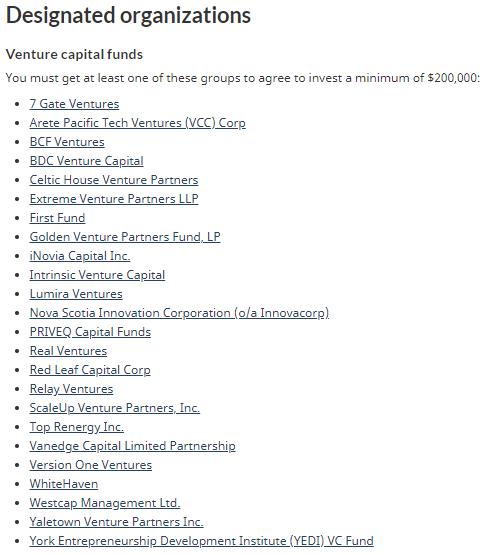The height and width of the screenshot is (555, 483).
Task: Visit the Relay Ventures link
Action: coord(71,389)
